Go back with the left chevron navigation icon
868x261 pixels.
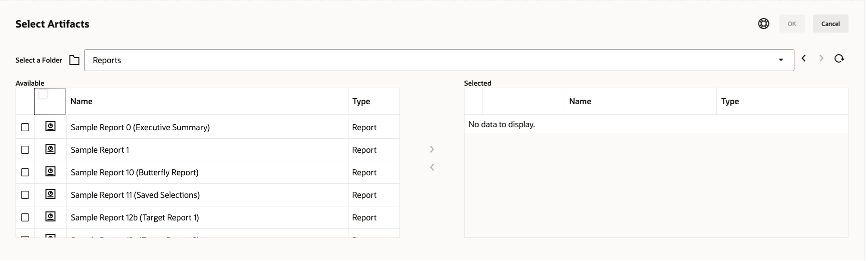tap(803, 59)
